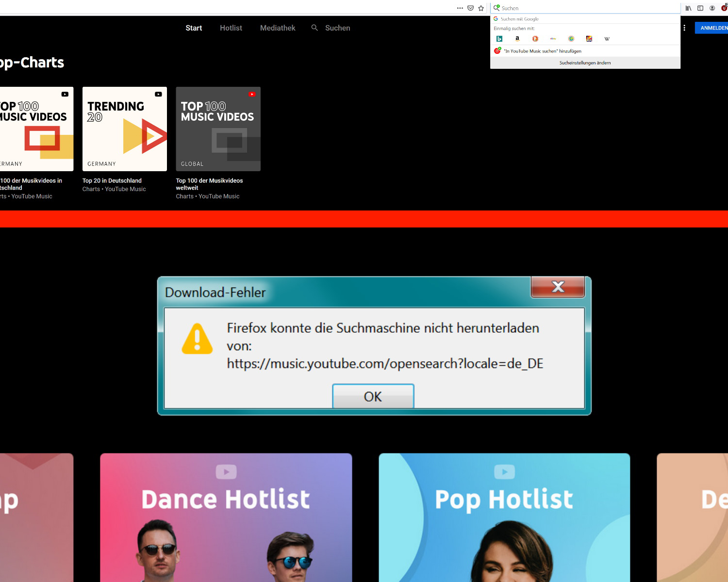Open Sucheinstellungen ändern

pos(585,63)
